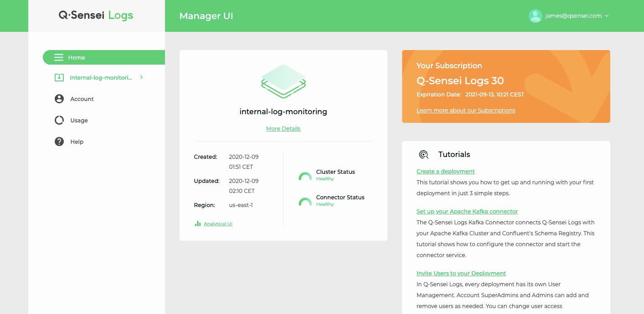Click the Tutorials heading

pos(454,155)
